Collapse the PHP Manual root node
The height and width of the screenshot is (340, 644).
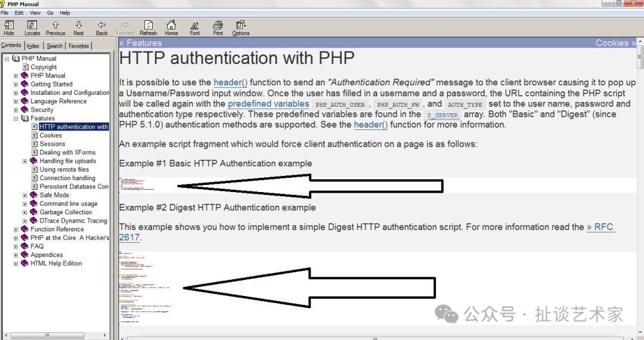pos(7,58)
